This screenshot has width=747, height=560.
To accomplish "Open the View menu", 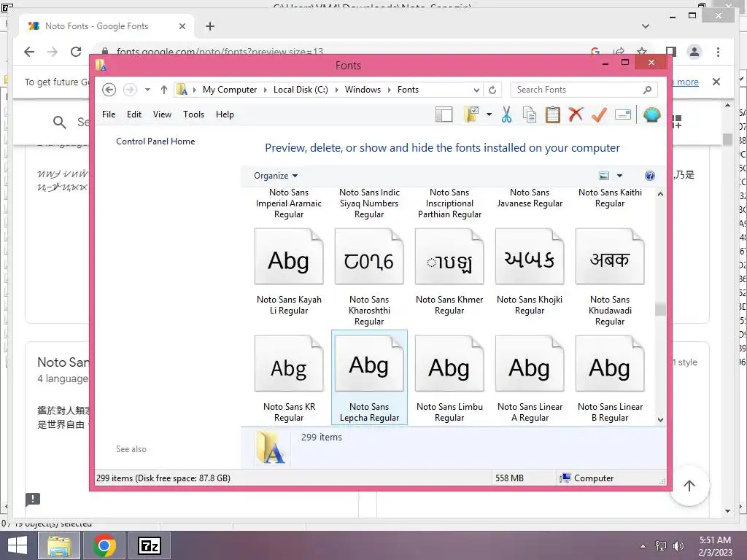I will pos(162,114).
